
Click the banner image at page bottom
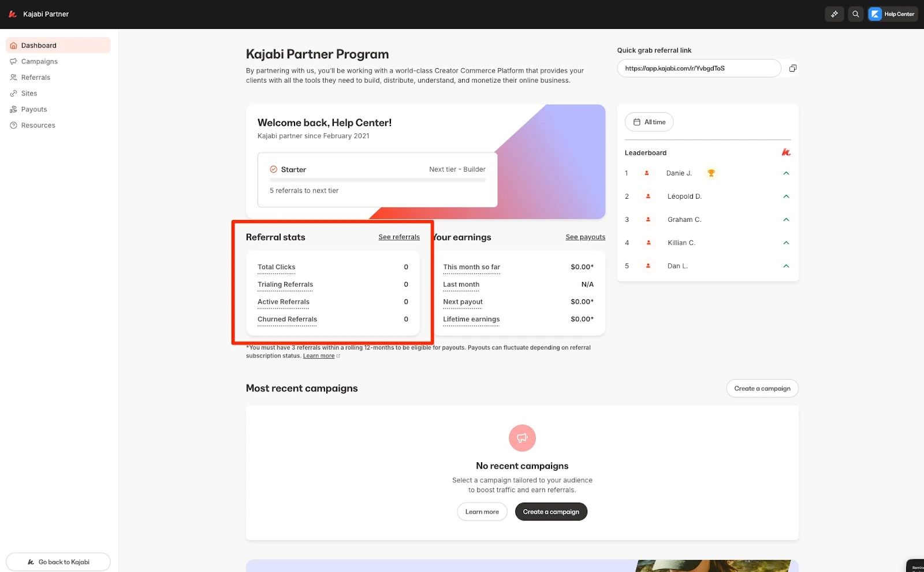point(522,566)
